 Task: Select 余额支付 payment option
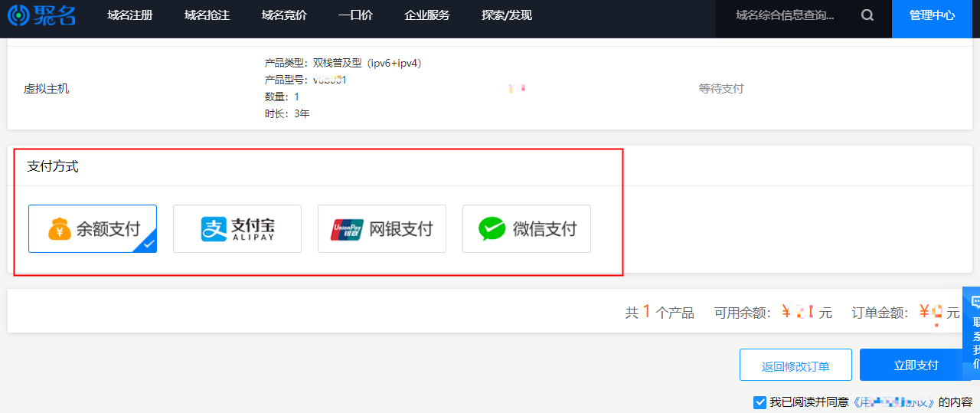point(93,228)
